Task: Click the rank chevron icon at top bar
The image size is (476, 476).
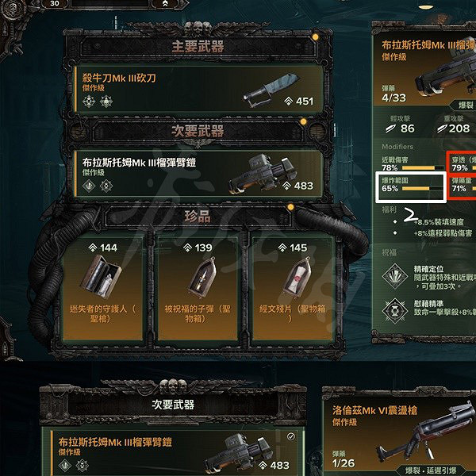Action: coord(165,3)
